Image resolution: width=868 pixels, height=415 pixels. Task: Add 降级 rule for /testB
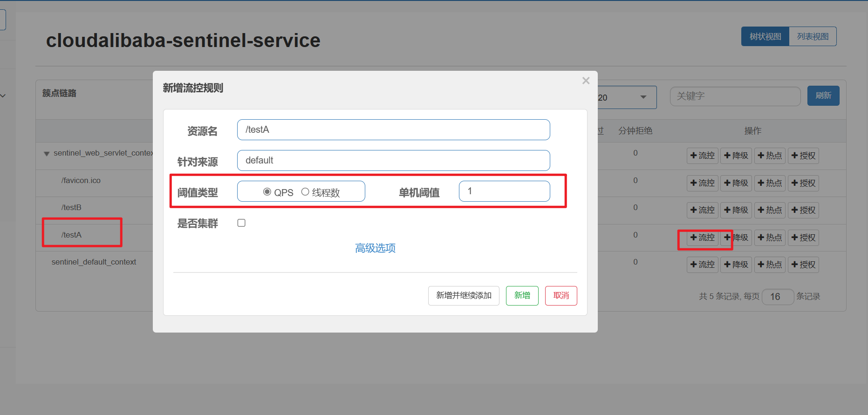[736, 210]
